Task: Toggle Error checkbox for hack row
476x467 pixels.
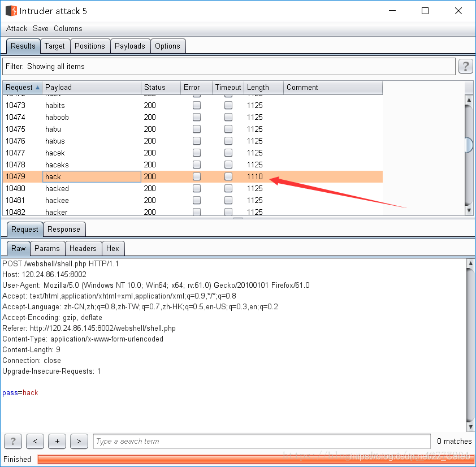Action: click(x=197, y=176)
